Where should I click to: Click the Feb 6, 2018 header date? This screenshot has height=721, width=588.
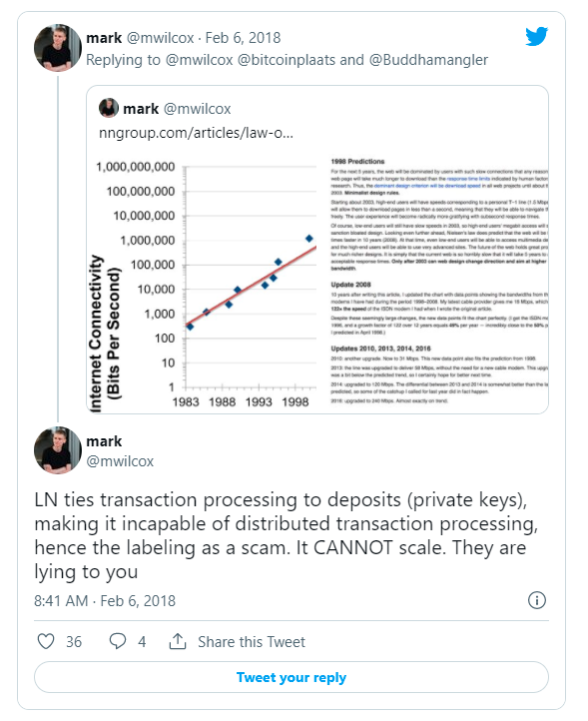243,38
